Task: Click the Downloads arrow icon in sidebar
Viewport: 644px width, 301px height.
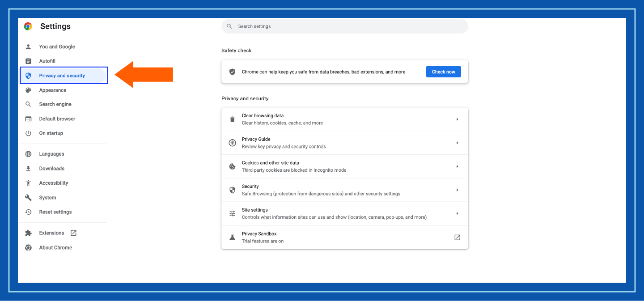Action: pyautogui.click(x=28, y=169)
